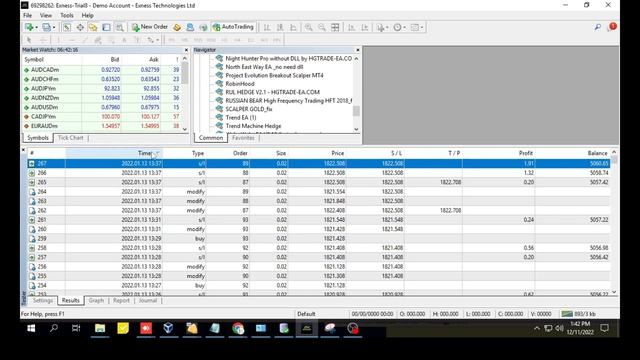640x360 pixels.
Task: Toggle the Market Watch window icon
Action: click(67, 27)
